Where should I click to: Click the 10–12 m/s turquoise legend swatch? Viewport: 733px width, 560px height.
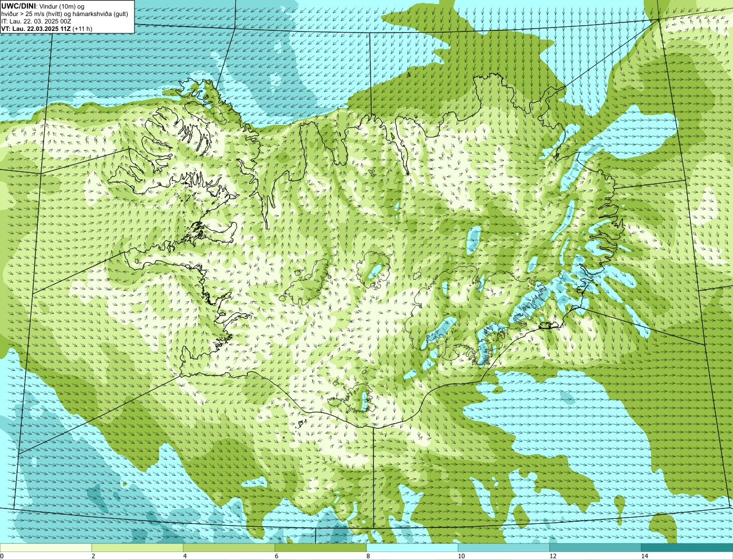click(x=504, y=548)
